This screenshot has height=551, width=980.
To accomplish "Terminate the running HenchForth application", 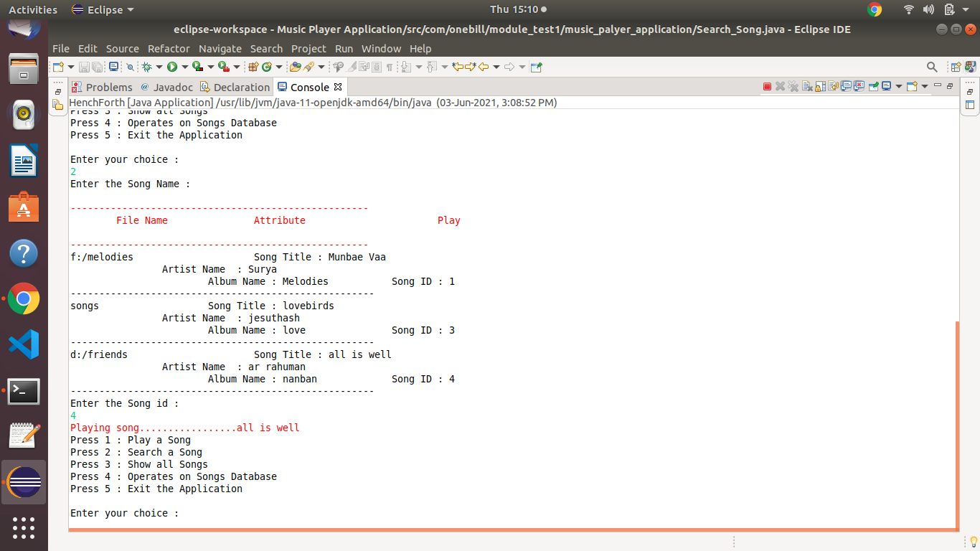I will 767,85.
